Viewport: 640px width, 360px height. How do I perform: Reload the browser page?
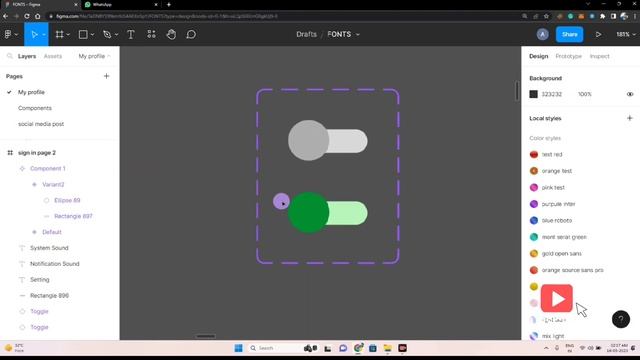(x=27, y=16)
